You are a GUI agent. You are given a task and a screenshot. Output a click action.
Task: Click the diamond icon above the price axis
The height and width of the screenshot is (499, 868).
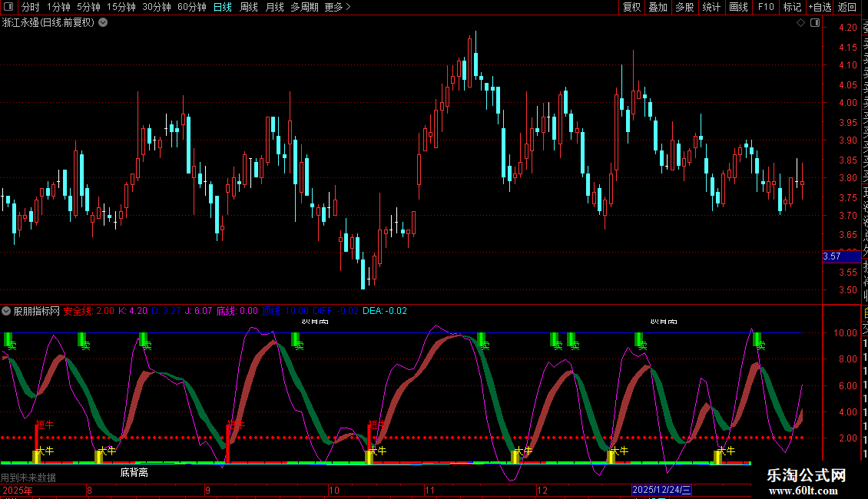coord(800,23)
